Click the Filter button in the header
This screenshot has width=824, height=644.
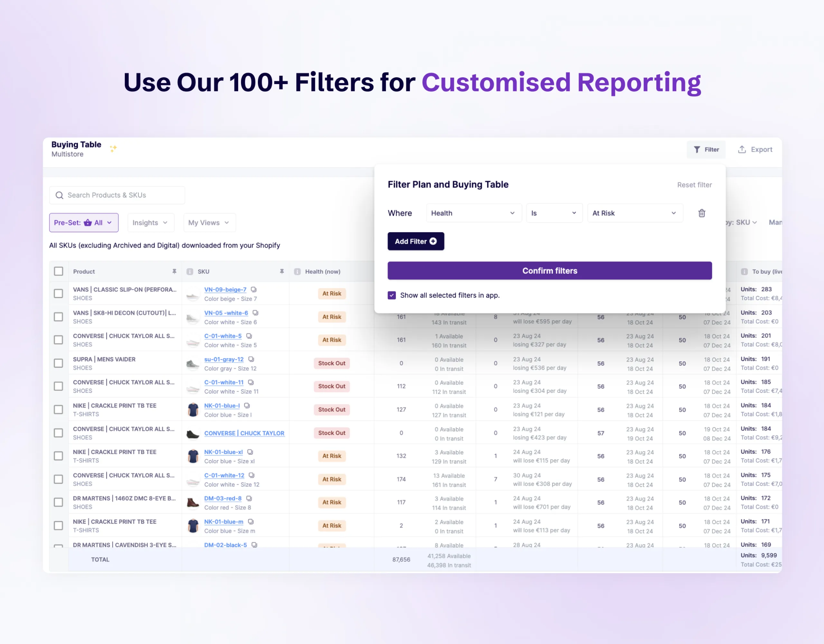click(x=706, y=149)
